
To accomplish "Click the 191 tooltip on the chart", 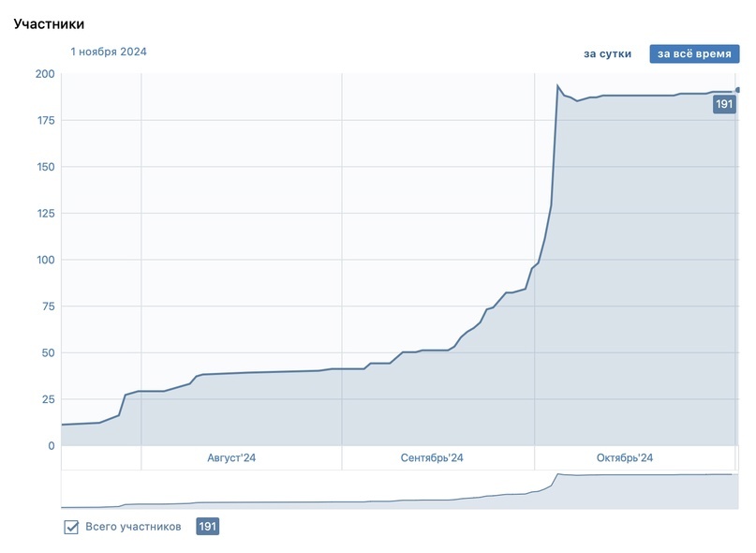I will pos(724,104).
